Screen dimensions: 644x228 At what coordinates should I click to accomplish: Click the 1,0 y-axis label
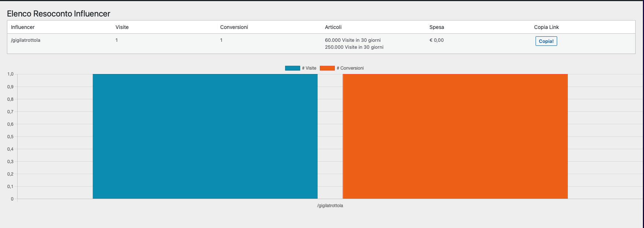click(10, 74)
